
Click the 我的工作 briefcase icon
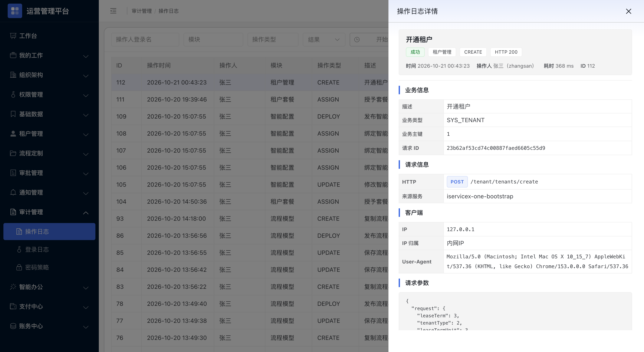[13, 55]
